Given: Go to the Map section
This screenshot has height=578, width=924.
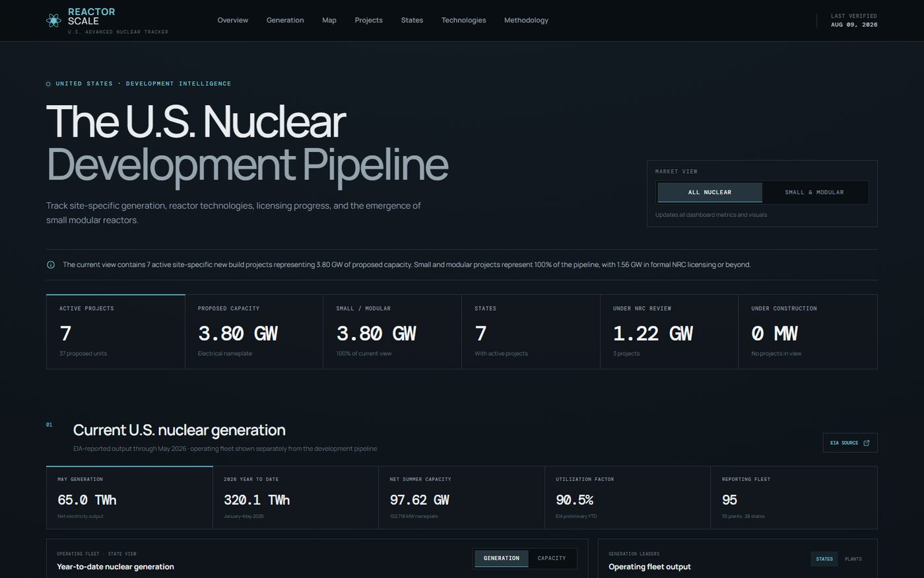Looking at the screenshot, I should 329,20.
